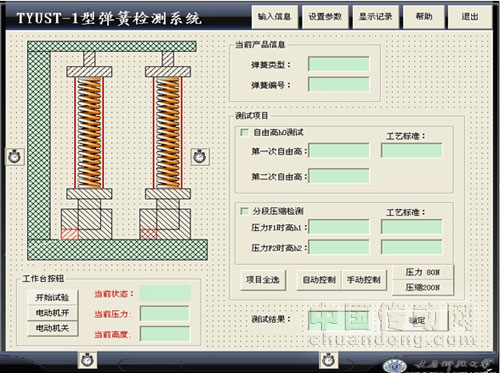Click the 测试项目 group label

coord(252,116)
